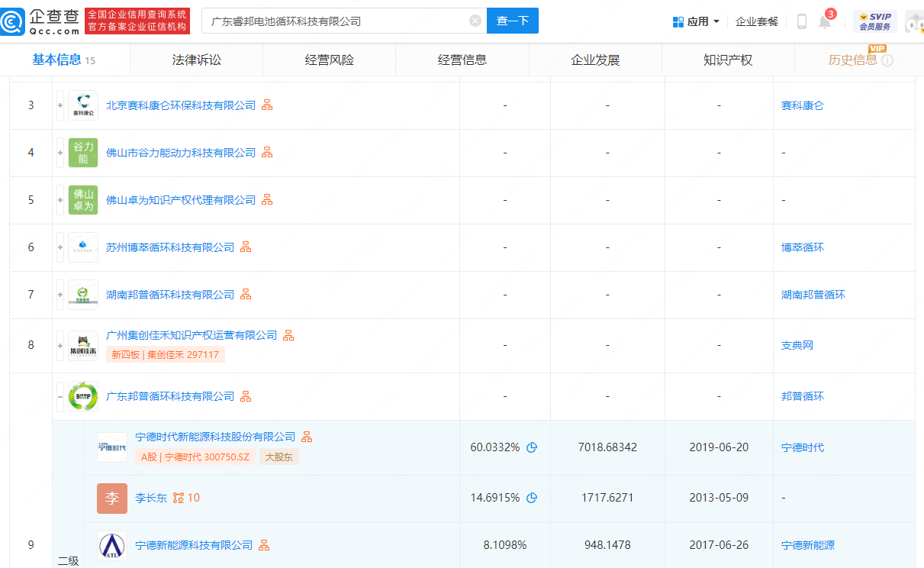The height and width of the screenshot is (568, 924).
Task: Open 宁德时代新能源科技股份有限公司 shareholder link
Action: [215, 437]
